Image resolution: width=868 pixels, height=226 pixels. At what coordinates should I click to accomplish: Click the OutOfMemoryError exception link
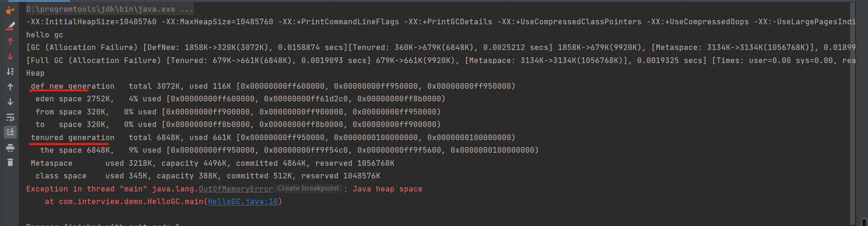(x=236, y=189)
